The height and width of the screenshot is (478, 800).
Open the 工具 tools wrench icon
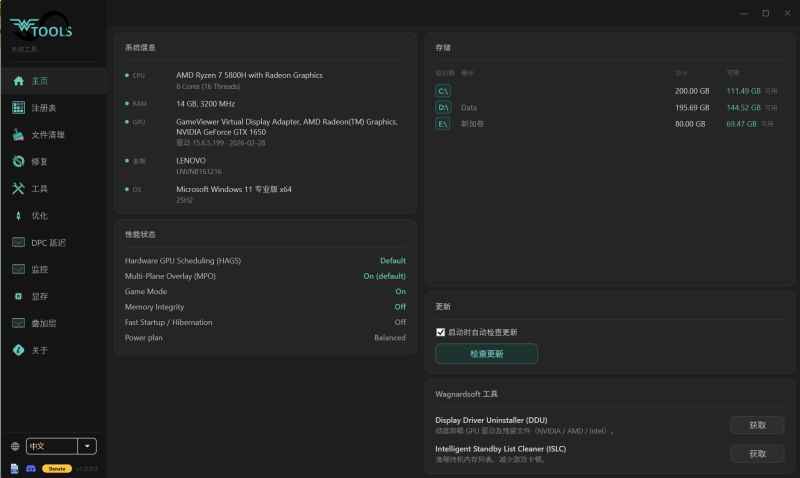pos(18,189)
